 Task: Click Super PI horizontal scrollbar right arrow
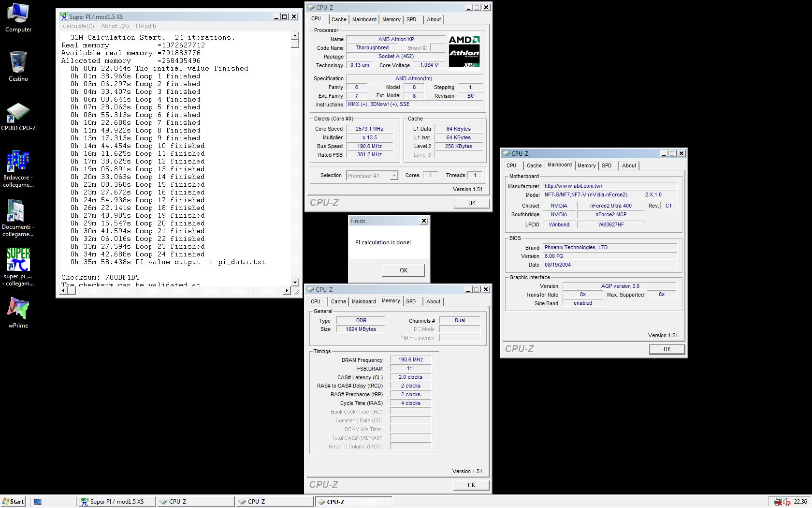pyautogui.click(x=287, y=290)
